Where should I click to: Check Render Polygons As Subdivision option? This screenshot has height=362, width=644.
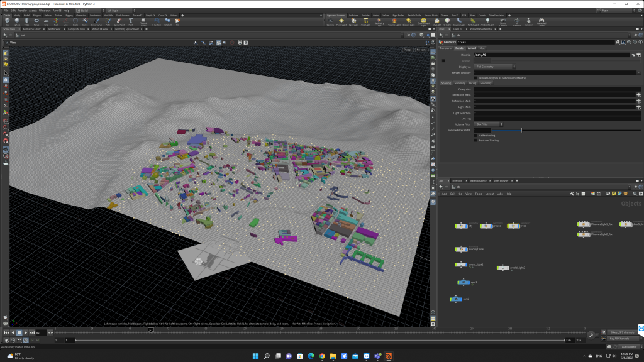tap(475, 77)
